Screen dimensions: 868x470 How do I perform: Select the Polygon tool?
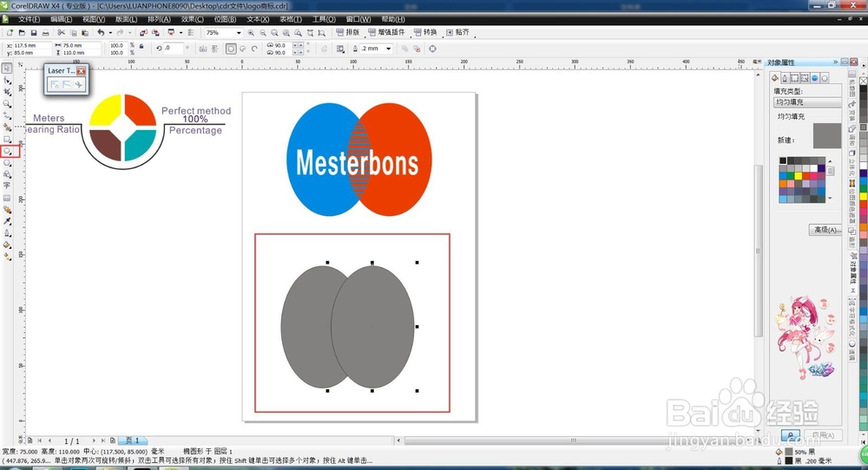(7, 162)
